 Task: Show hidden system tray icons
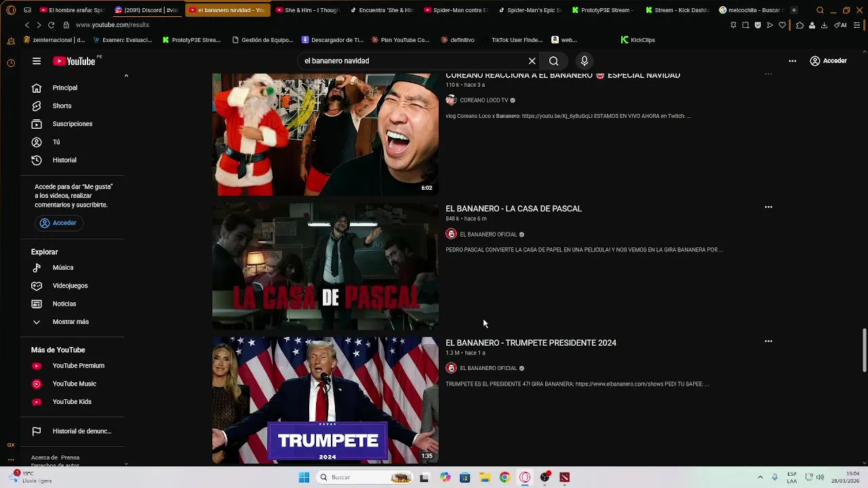[760, 477]
